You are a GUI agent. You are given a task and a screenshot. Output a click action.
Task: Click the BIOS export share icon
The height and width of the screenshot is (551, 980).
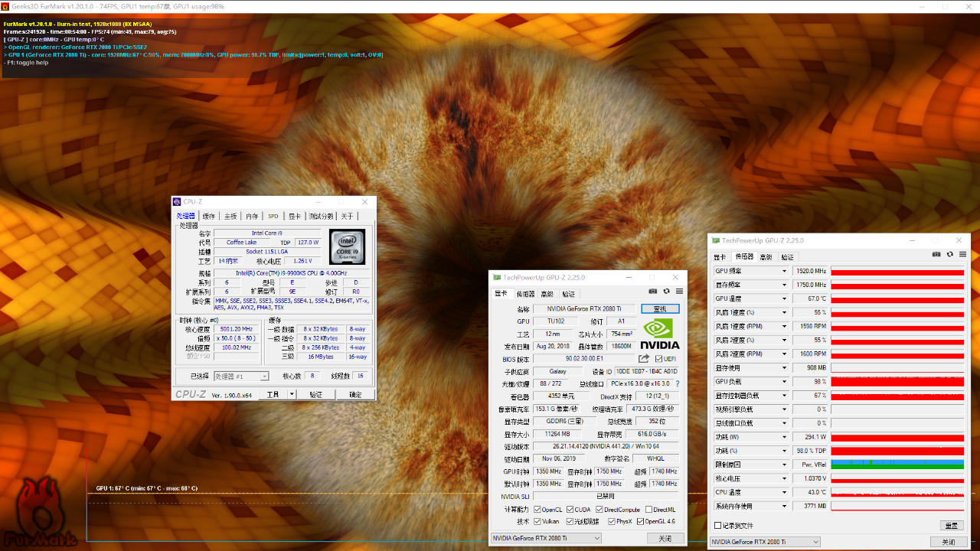tap(644, 358)
